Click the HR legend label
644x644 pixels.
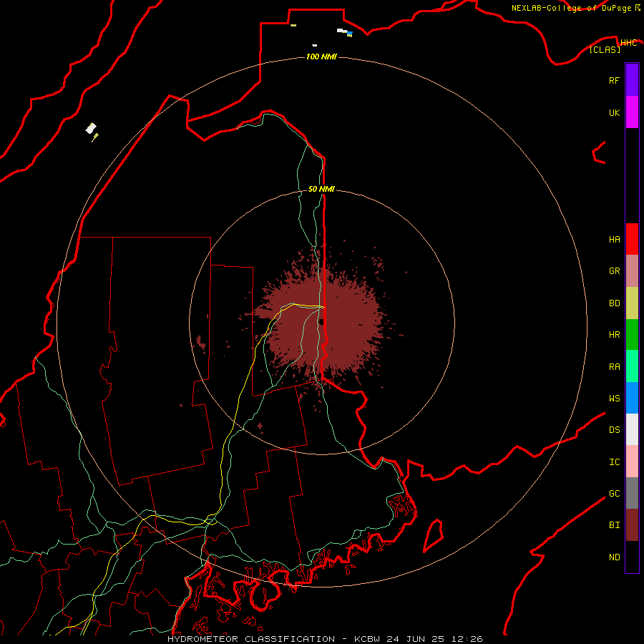tap(614, 334)
